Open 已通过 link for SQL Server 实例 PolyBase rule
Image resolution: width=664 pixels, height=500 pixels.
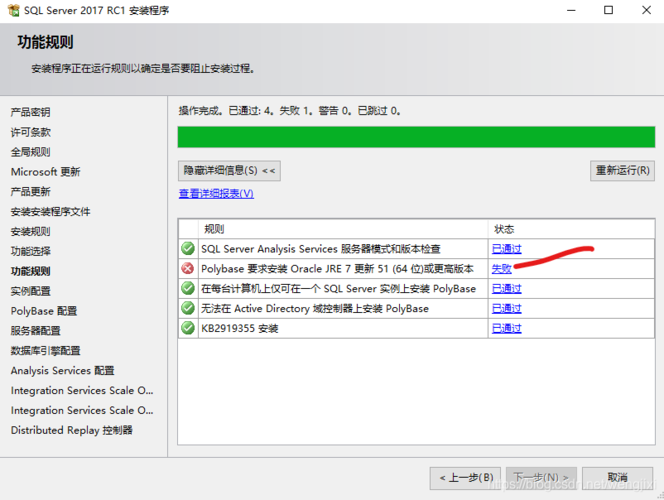point(506,289)
